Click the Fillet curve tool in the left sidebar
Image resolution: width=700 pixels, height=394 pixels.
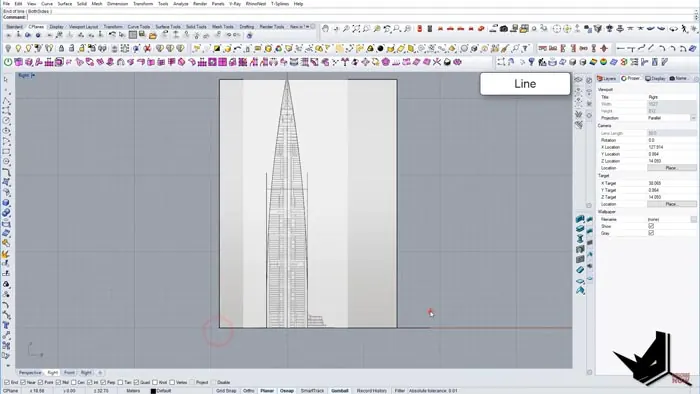(x=6, y=172)
